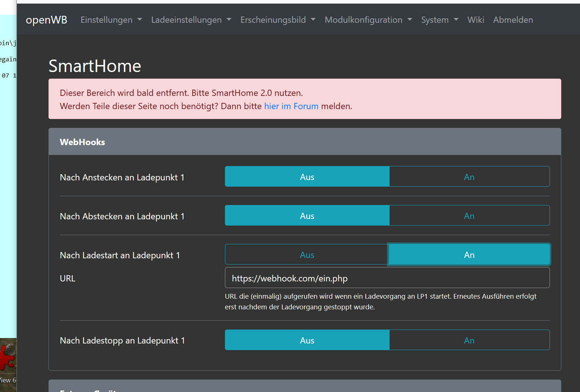Screen dimensions: 580x392
Task: Open the Wiki page
Action: [476, 20]
